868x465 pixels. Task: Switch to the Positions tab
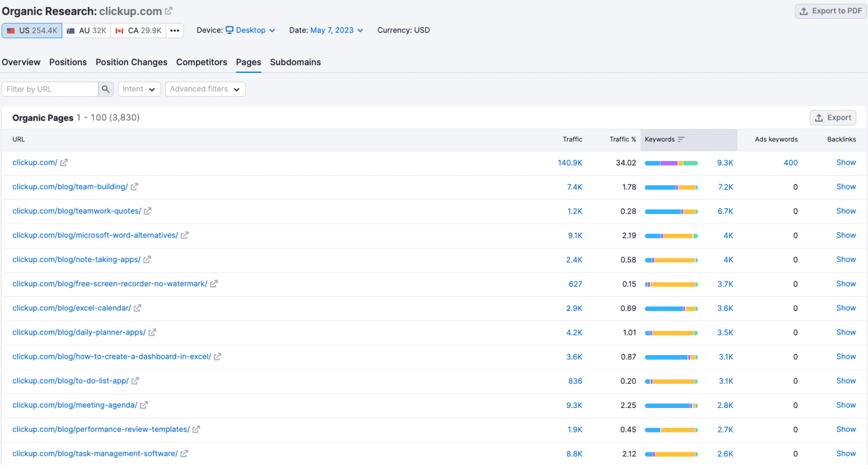coord(68,62)
